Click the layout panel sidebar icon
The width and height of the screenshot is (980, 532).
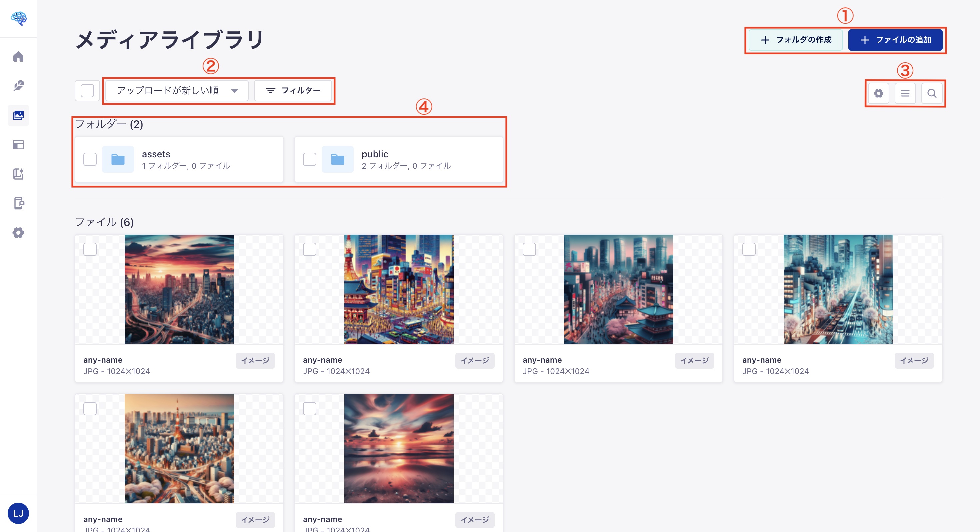[18, 145]
